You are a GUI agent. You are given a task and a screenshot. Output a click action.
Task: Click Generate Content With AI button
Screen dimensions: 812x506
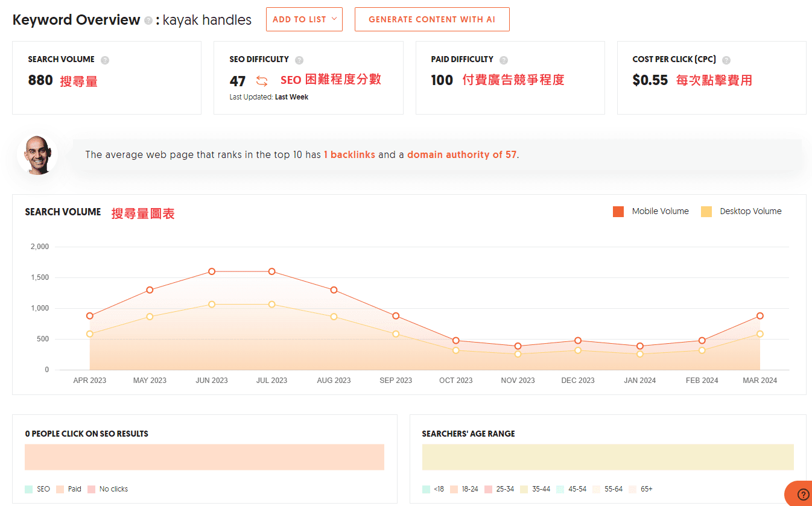[432, 19]
